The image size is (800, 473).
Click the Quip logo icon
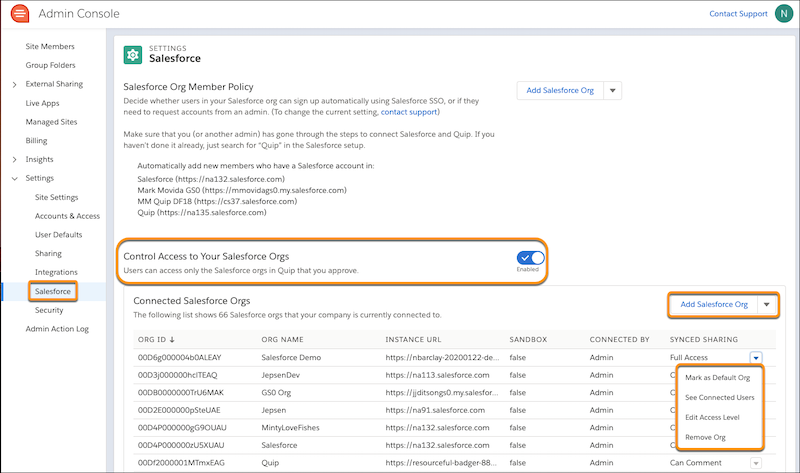click(20, 13)
